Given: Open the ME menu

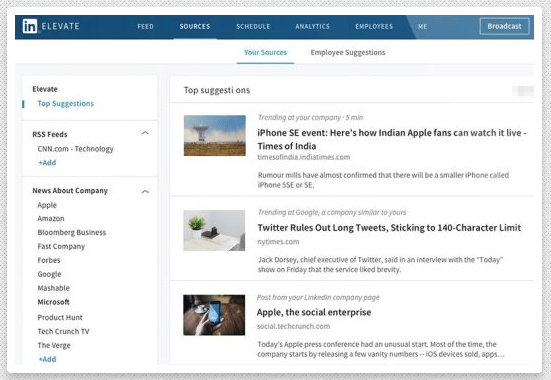Looking at the screenshot, I should (422, 26).
